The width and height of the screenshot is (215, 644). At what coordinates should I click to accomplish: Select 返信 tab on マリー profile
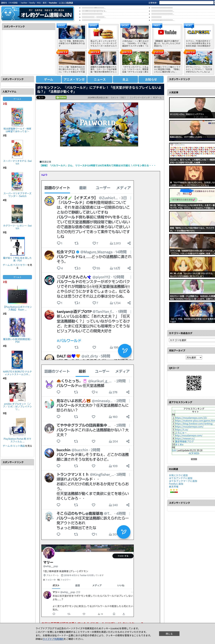pyautogui.click(x=78, y=585)
